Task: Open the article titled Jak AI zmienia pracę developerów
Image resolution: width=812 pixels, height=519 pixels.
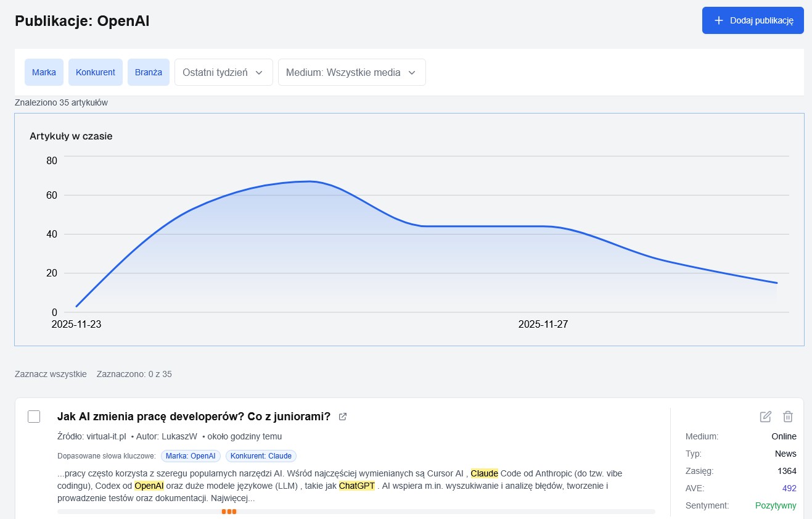Action: (194, 417)
